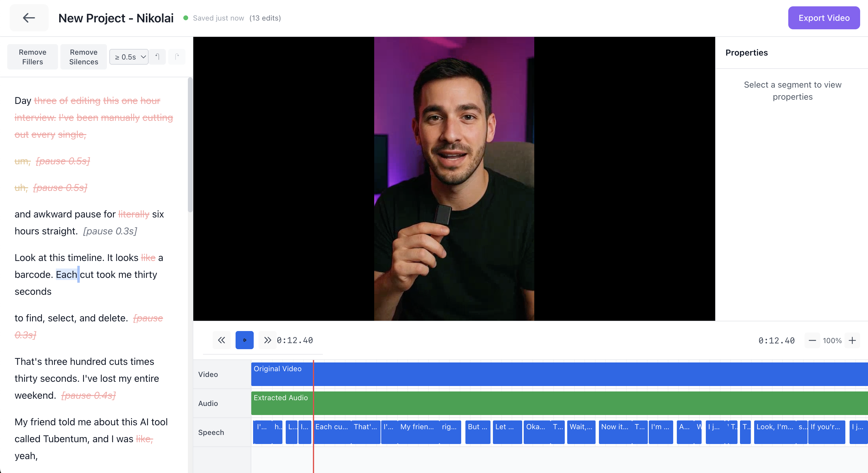
Task: Select the Original Video clip on timeline
Action: [539, 375]
